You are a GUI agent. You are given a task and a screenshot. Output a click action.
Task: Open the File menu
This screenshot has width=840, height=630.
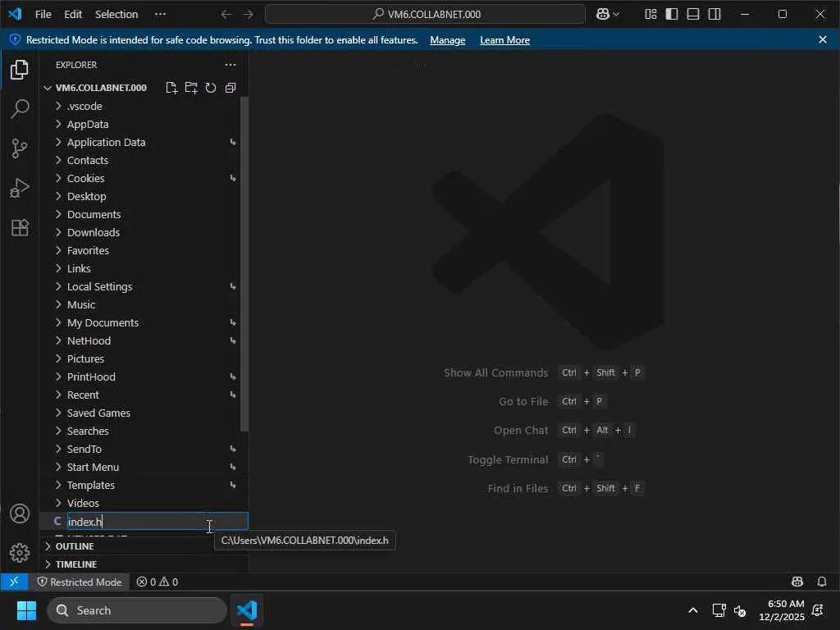tap(43, 15)
